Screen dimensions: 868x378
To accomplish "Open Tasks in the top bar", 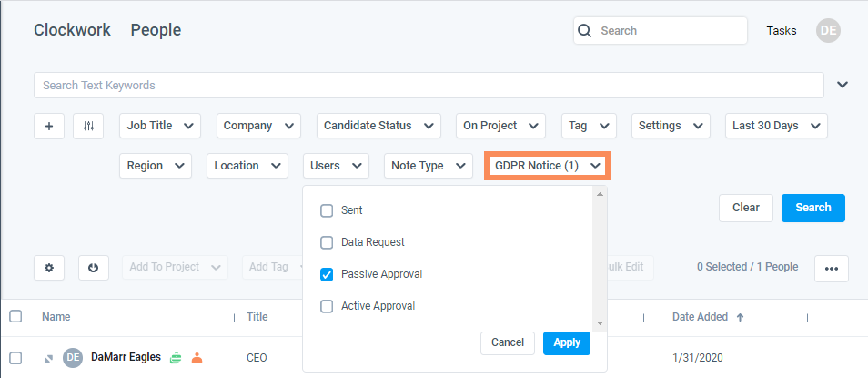I will 782,30.
